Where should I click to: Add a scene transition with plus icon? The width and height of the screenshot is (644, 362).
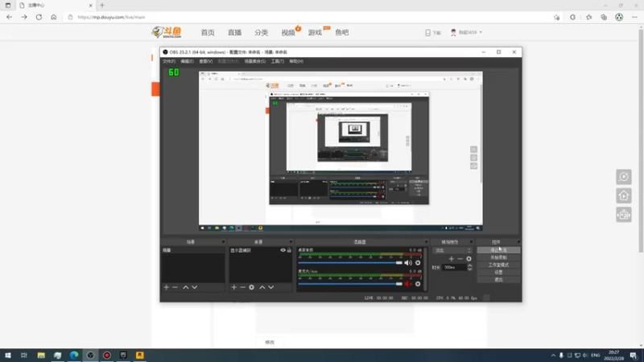point(452,259)
